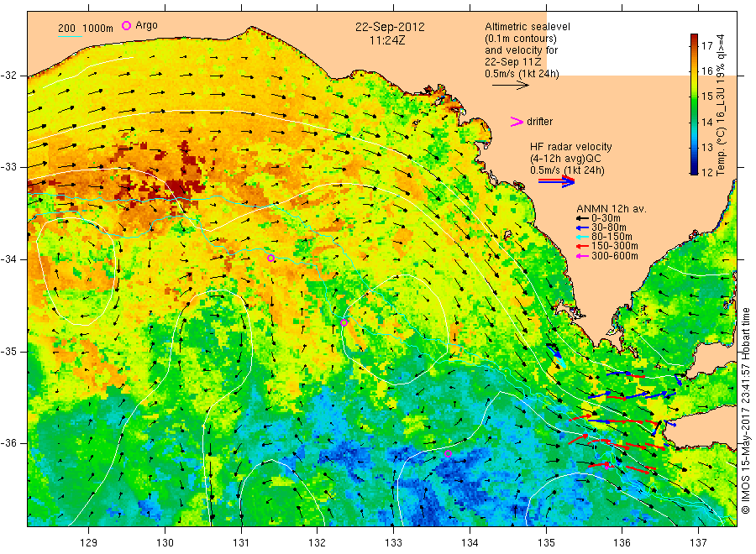Click the 'Argo' legend label
Image resolution: width=756 pixels, height=554 pixels.
tap(146, 25)
